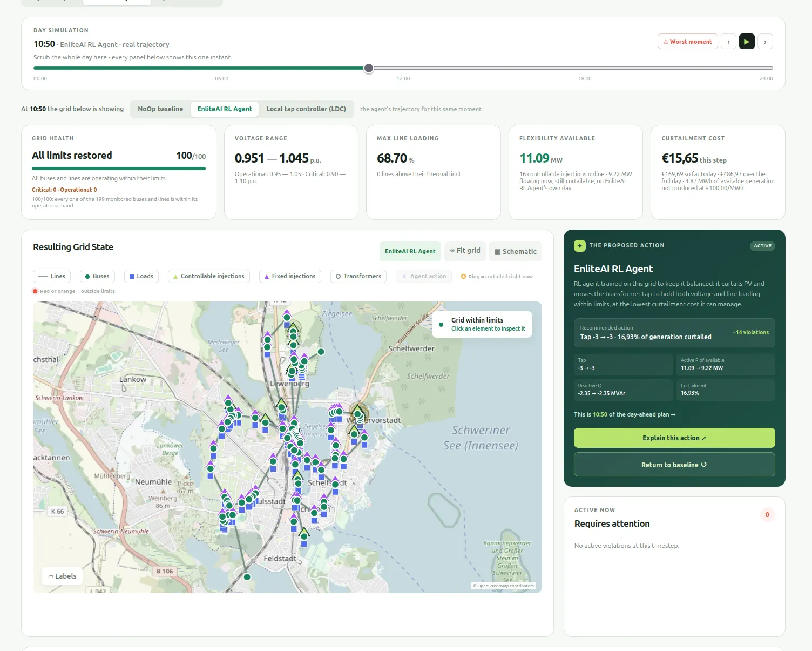Click the 'Reactive Q' value cell
812x651 pixels.
(623, 390)
